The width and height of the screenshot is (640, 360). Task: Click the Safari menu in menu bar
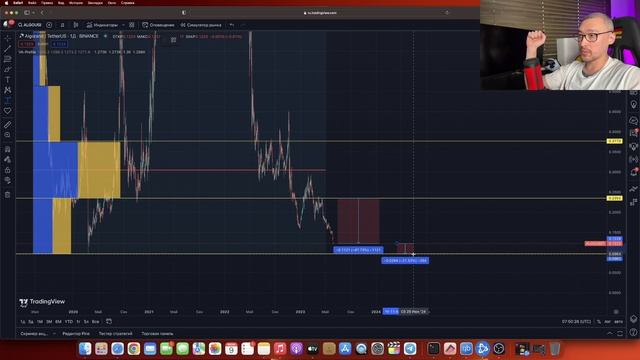tap(18, 2)
